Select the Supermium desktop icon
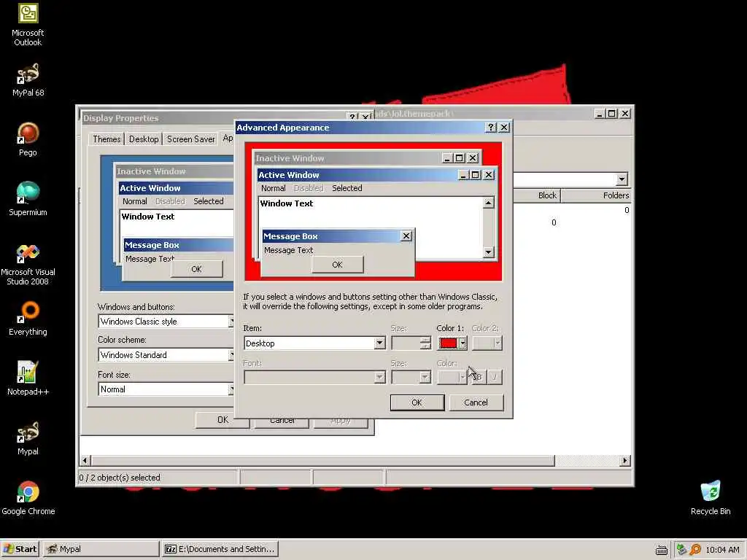 click(x=28, y=199)
